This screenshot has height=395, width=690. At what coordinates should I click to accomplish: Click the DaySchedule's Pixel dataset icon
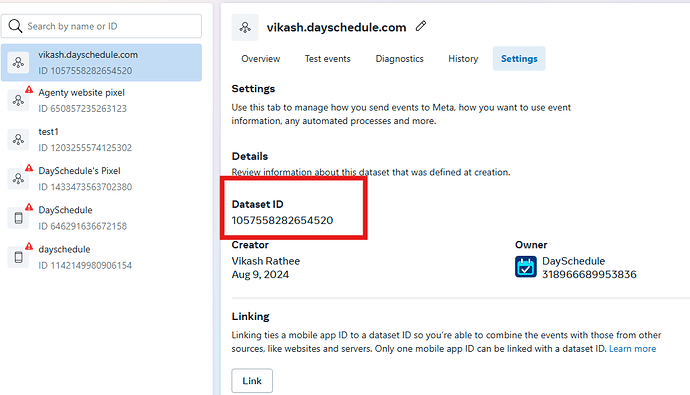pos(18,179)
